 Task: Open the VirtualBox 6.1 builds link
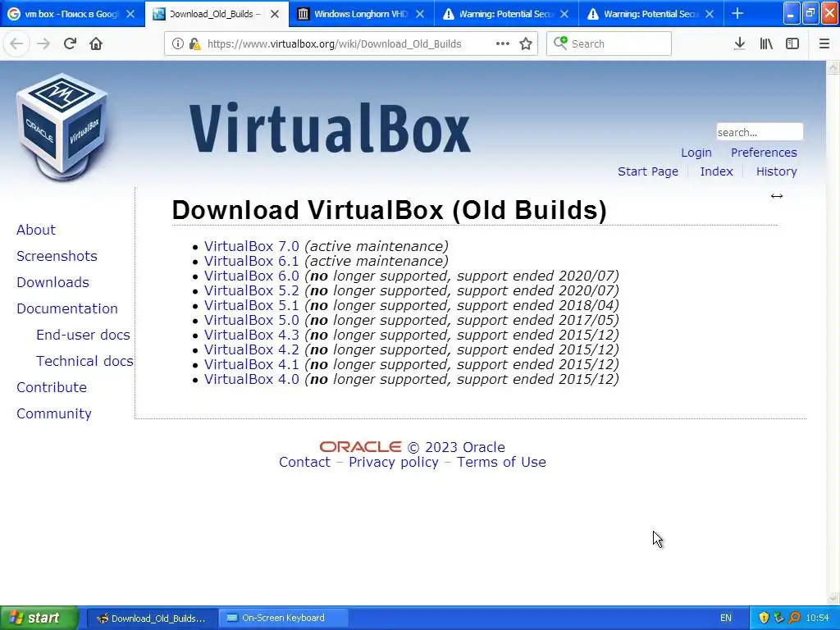251,261
